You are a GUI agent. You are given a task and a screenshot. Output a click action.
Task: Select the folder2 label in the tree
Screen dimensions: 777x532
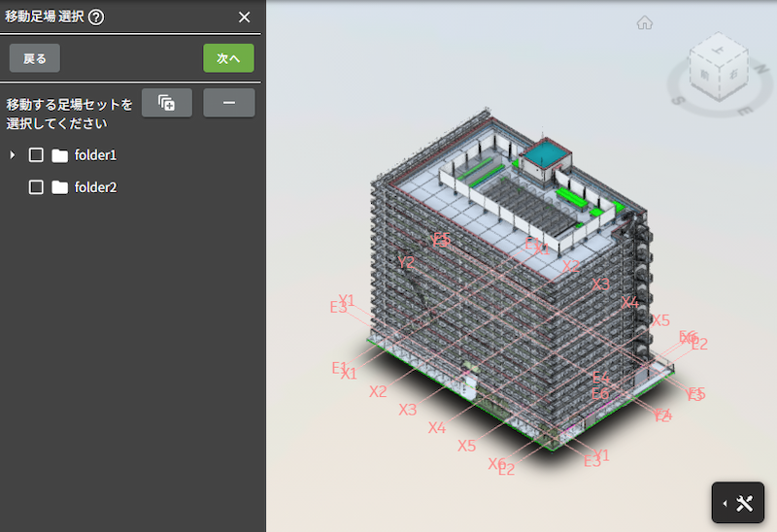click(x=95, y=187)
